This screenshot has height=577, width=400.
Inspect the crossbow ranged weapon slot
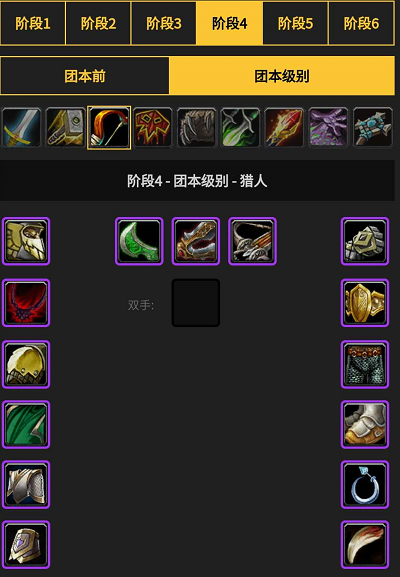pyautogui.click(x=252, y=241)
